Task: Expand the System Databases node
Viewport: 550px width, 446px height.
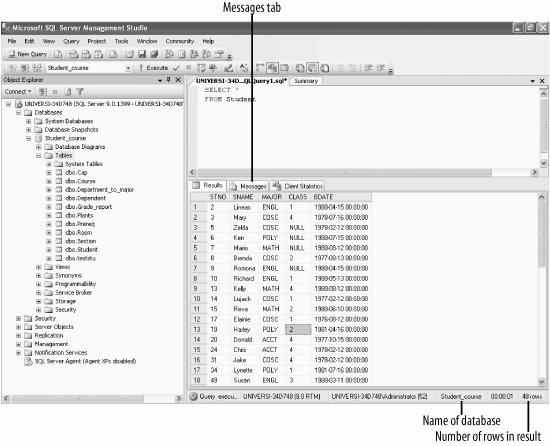Action: (x=28, y=121)
